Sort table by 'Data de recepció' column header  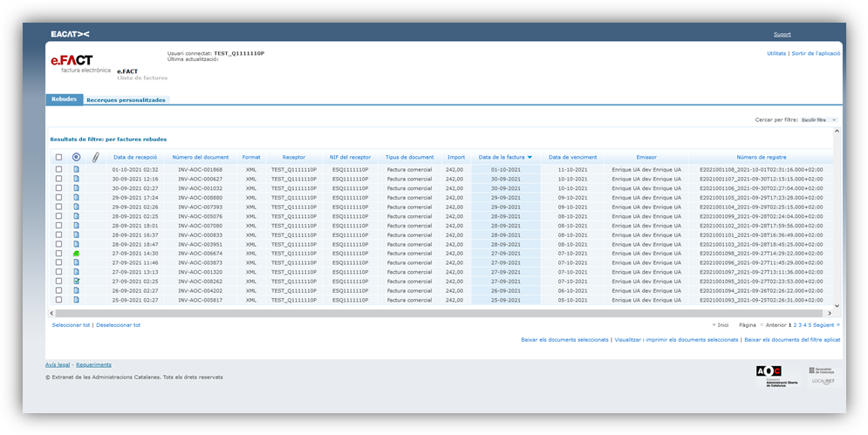(x=135, y=157)
